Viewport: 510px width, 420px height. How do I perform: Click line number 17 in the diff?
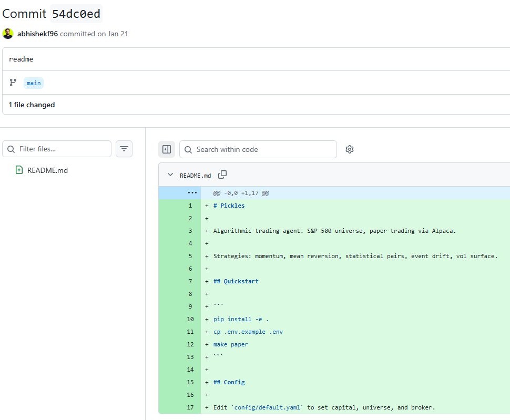(x=190, y=408)
